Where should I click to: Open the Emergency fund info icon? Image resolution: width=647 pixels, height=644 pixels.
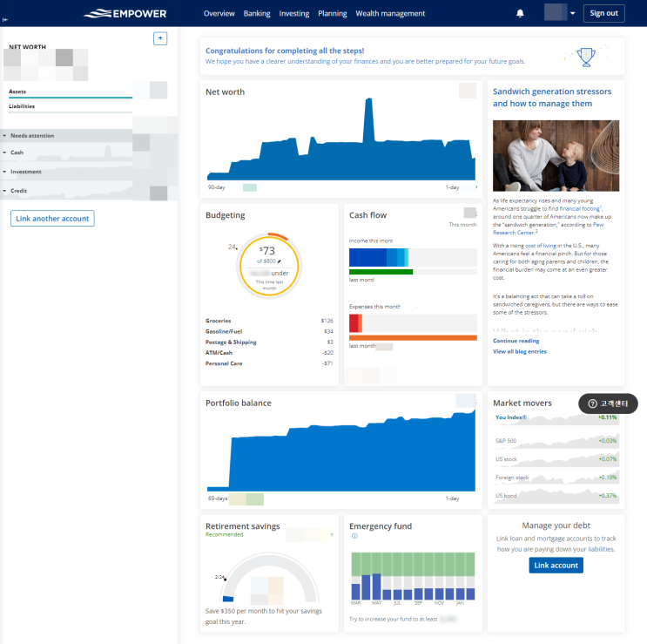[354, 536]
